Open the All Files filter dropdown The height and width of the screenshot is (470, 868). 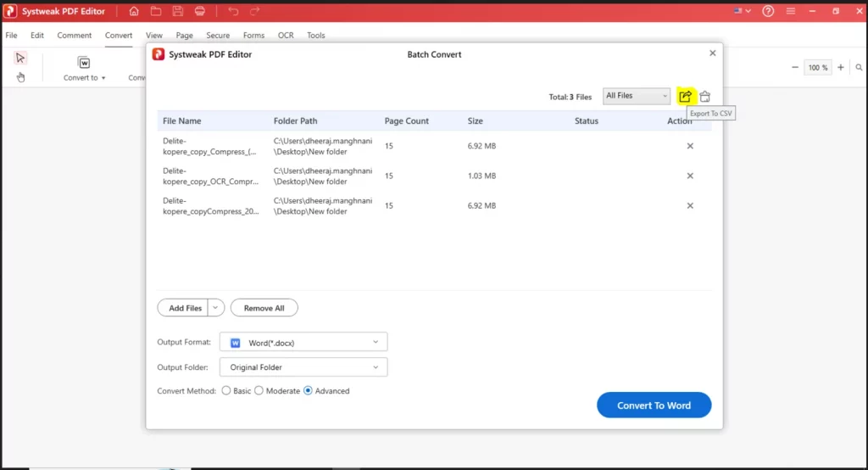tap(636, 96)
